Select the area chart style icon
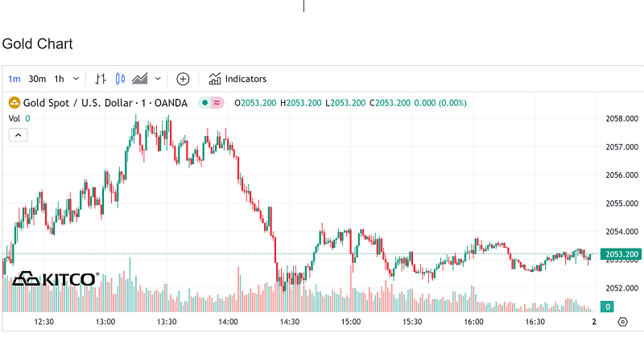Viewport: 644px width, 358px height. point(140,79)
